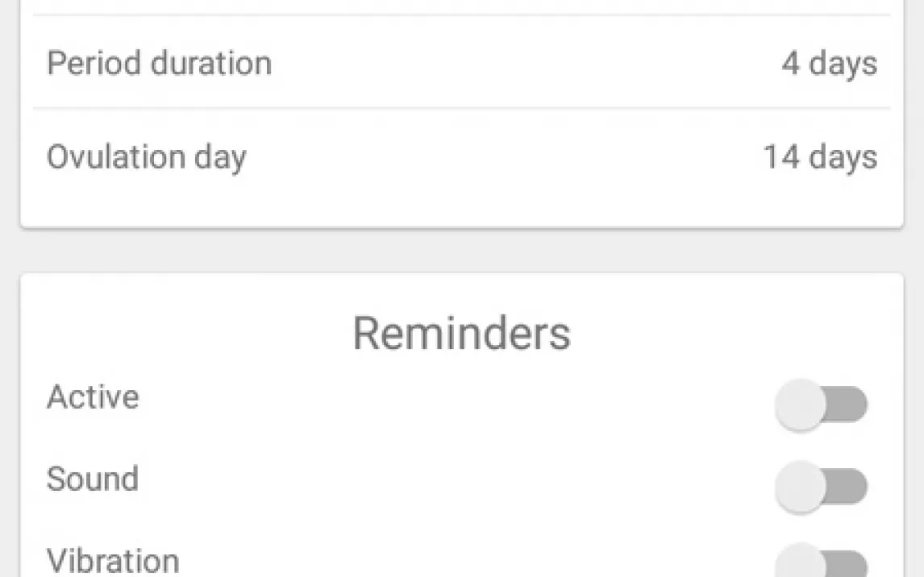924x577 pixels.
Task: Change the "14 days" ovulation value
Action: click(x=819, y=156)
